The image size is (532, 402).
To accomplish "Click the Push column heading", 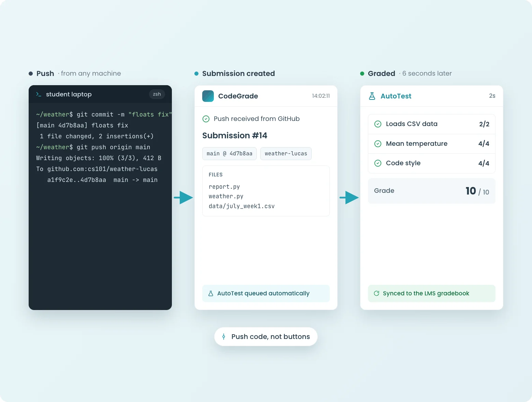I will click(45, 74).
